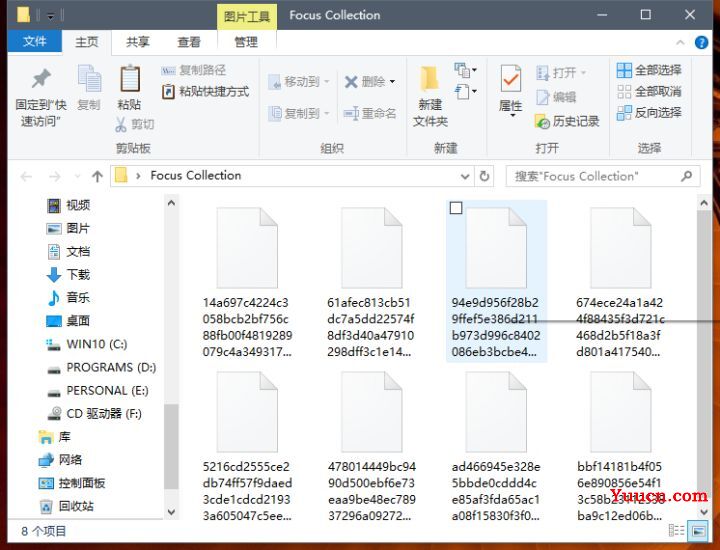Open Libraries (库) in navigation pane

pos(55,437)
